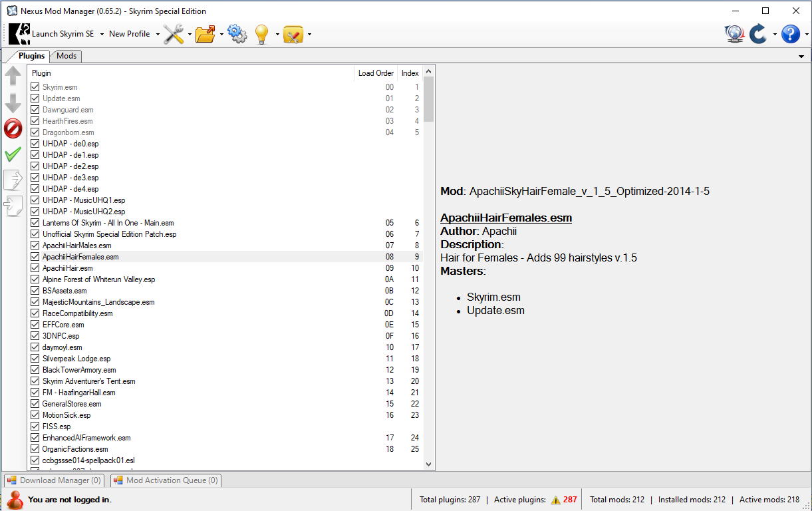Uncheck the ApachiiHairFemales.esm plugin checkbox

coord(35,257)
